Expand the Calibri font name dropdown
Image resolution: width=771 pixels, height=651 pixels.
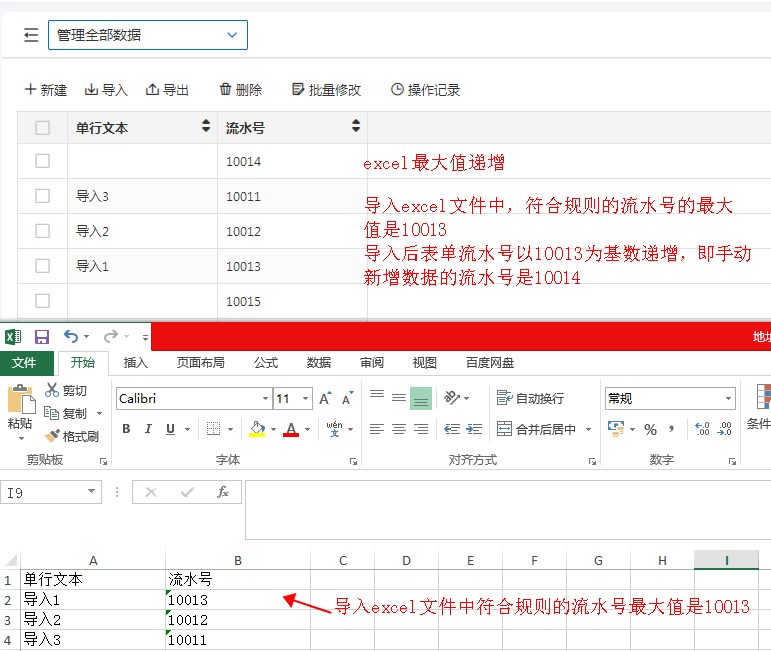coord(264,399)
